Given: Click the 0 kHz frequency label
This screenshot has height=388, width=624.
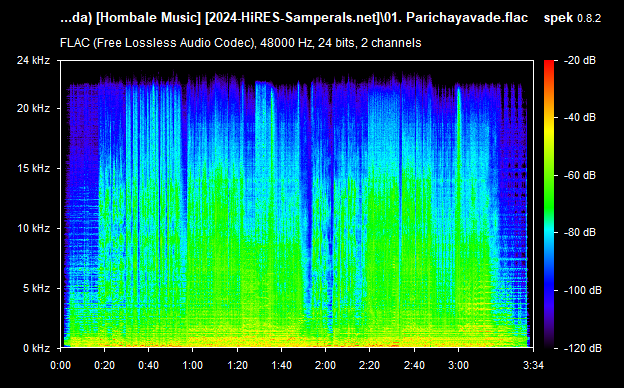Looking at the screenshot, I should coord(37,348).
